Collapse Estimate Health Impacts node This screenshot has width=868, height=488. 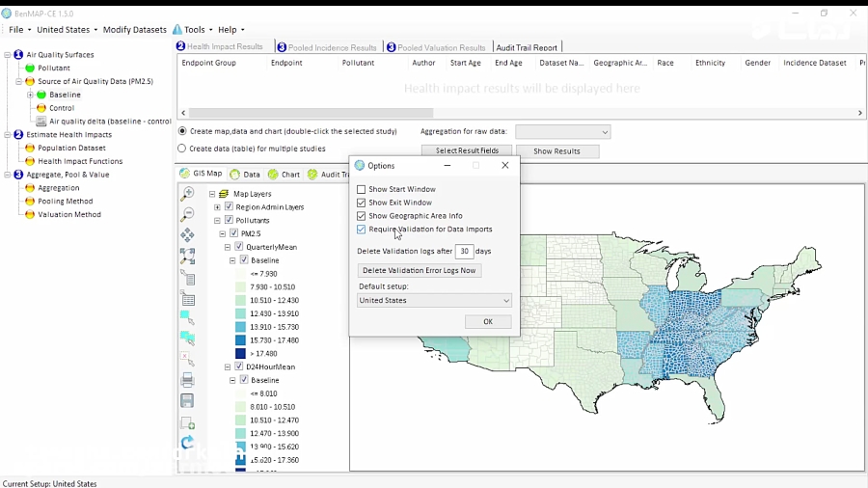[x=7, y=134]
